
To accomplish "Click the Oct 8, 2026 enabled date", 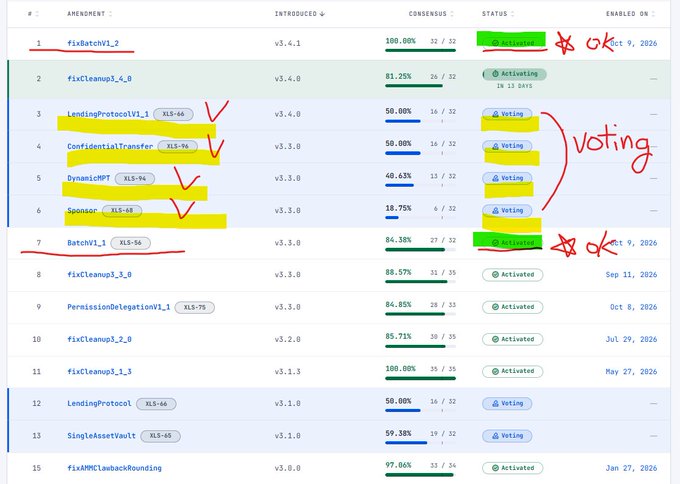I will pyautogui.click(x=633, y=307).
